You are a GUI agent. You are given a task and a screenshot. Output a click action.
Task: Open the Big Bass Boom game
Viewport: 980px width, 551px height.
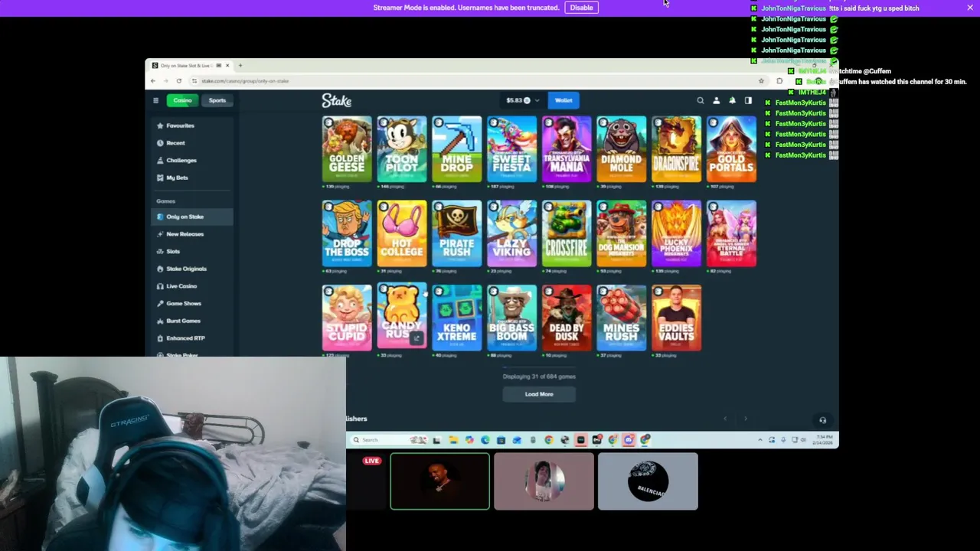point(512,318)
